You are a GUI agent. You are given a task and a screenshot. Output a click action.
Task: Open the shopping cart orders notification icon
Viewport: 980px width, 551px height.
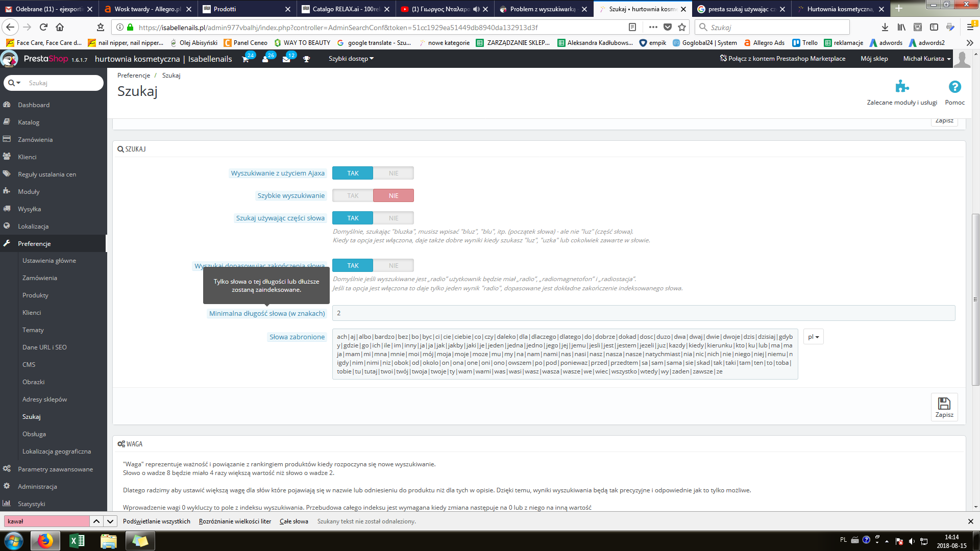pos(246,59)
